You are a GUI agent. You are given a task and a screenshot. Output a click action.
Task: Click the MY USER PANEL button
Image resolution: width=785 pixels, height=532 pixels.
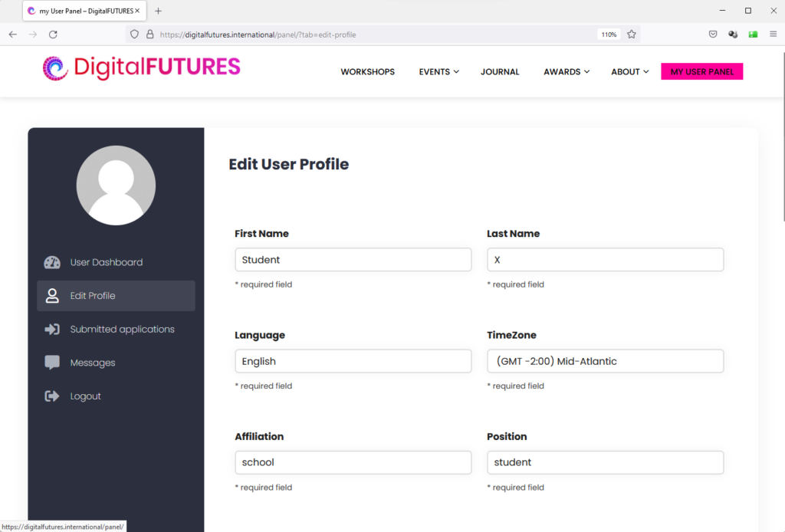(x=702, y=71)
